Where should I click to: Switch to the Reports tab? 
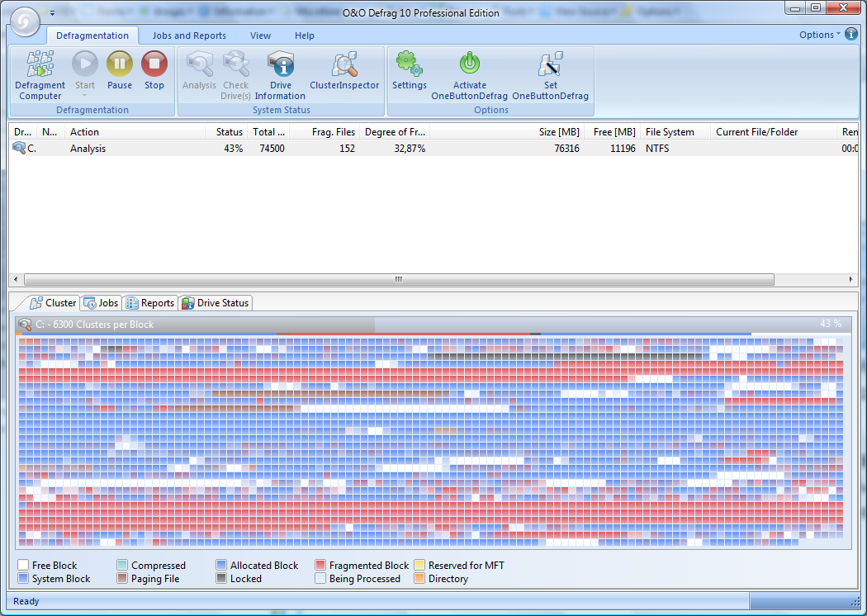point(149,303)
